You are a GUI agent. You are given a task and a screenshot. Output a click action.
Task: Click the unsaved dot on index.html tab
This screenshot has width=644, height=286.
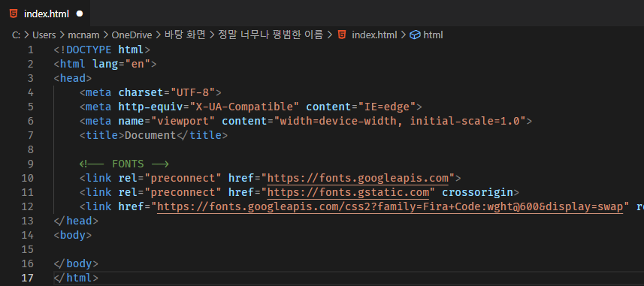[80, 14]
